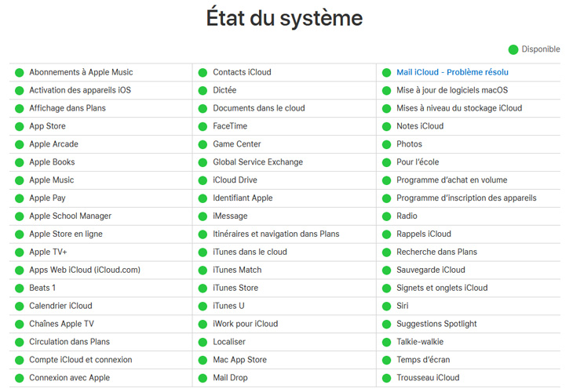Select the Localiser service entry
573x392 pixels.
(x=229, y=342)
